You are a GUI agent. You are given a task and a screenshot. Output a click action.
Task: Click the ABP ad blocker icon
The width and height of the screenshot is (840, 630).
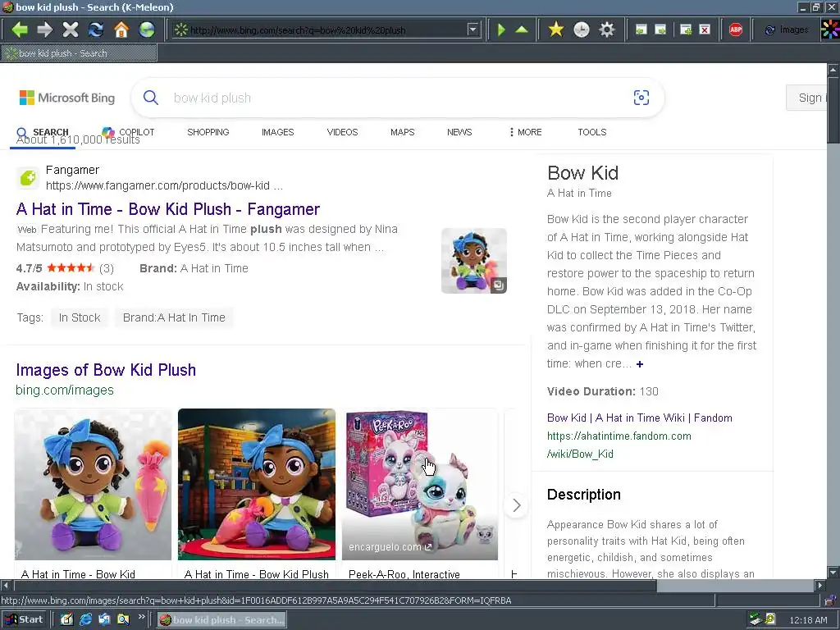click(x=736, y=30)
